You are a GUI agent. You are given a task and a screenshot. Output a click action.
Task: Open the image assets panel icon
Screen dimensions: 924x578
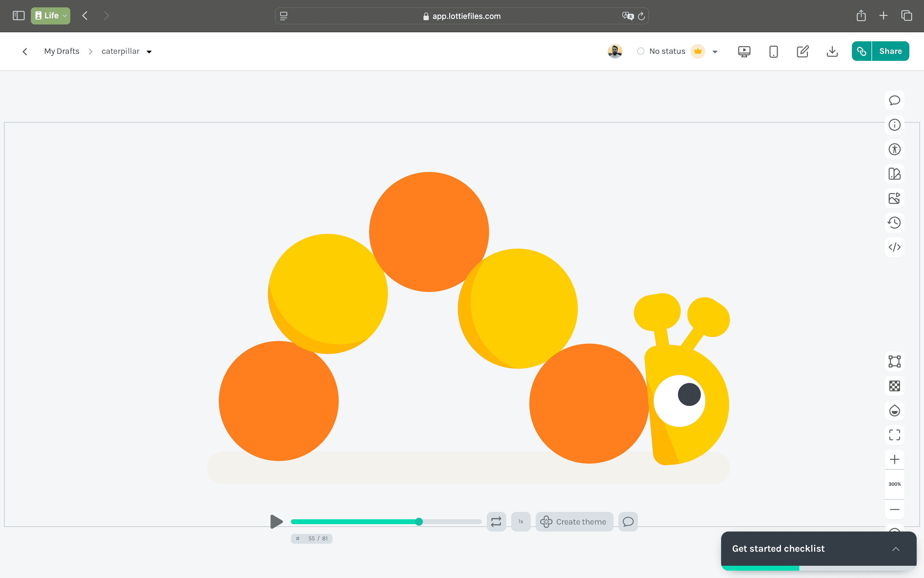[x=894, y=198]
